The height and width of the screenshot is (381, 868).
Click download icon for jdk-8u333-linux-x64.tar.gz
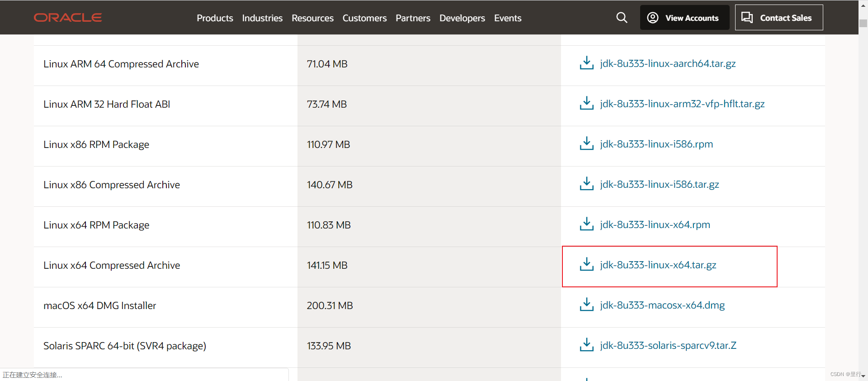coord(586,265)
